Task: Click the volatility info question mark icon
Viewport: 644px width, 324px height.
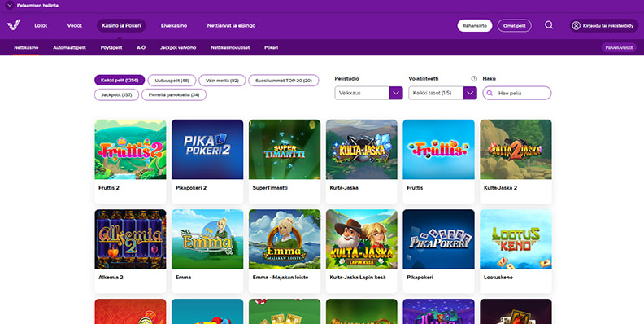Action: (474, 78)
